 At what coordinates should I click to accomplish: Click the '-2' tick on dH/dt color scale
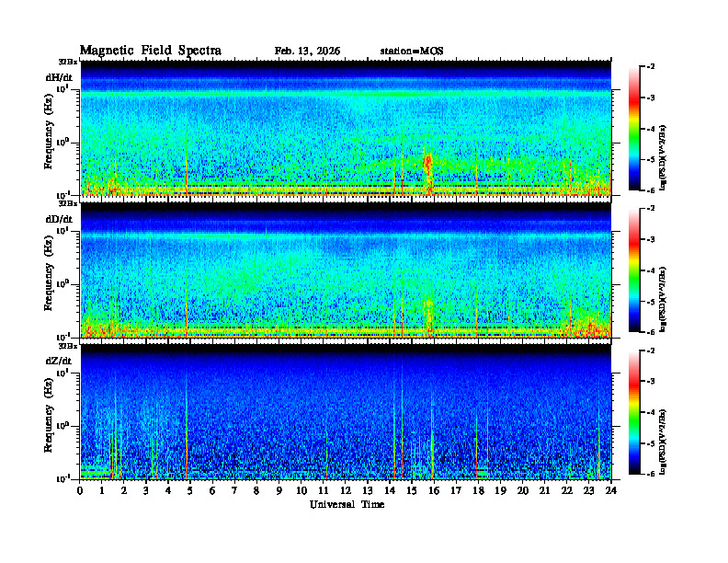tap(651, 67)
